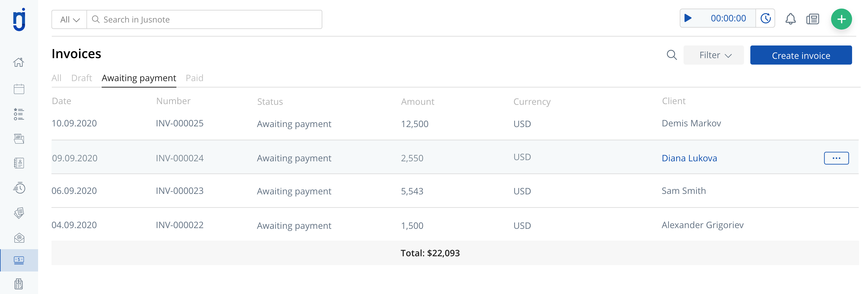Click date 04.09.2020
Image resolution: width=868 pixels, height=294 pixels.
point(74,225)
